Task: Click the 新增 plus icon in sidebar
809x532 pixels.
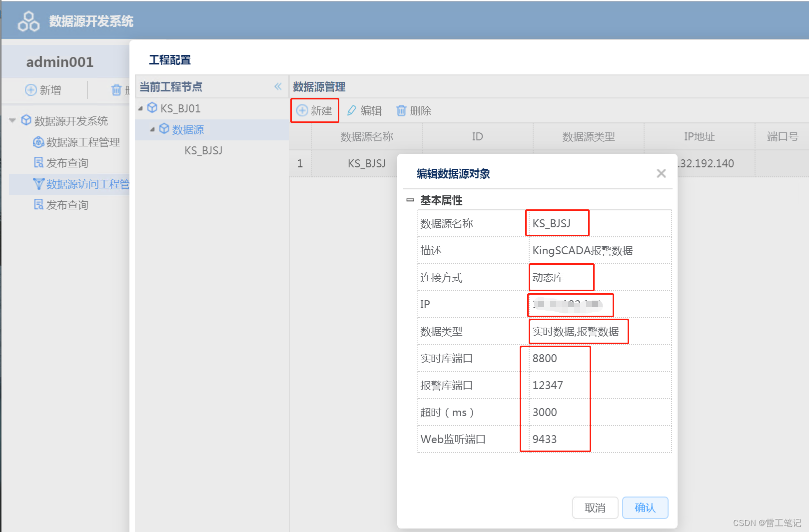Action: [x=31, y=90]
